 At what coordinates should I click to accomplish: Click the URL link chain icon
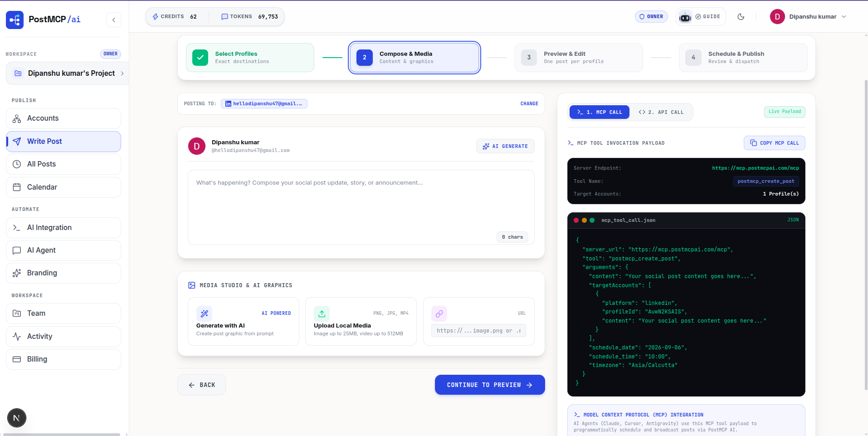[x=439, y=314]
